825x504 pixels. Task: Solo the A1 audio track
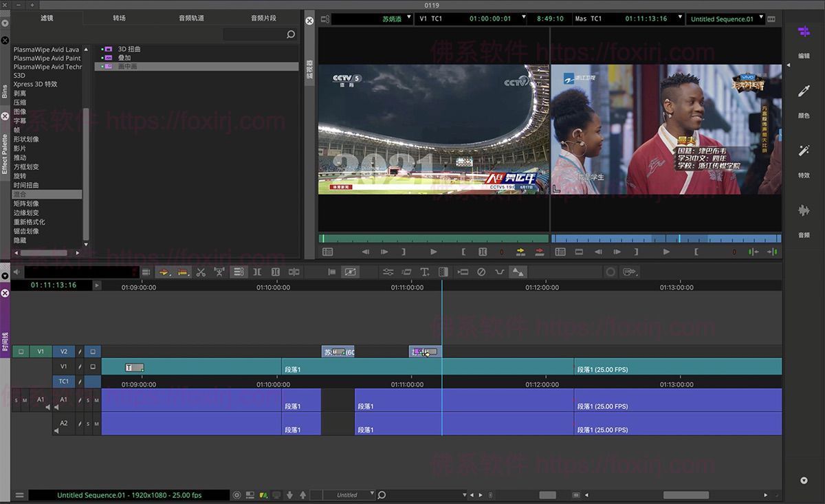pos(87,399)
